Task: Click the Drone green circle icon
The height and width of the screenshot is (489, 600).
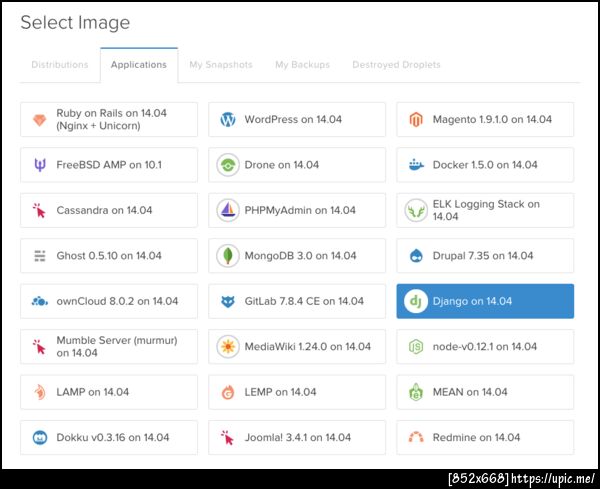Action: [x=228, y=165]
